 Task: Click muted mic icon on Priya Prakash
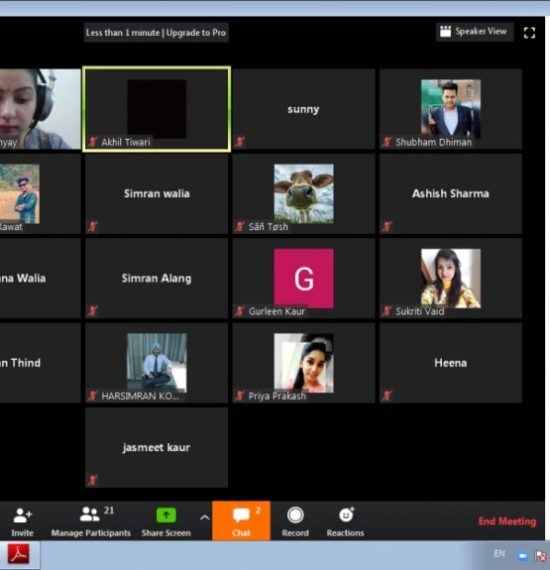(x=240, y=396)
